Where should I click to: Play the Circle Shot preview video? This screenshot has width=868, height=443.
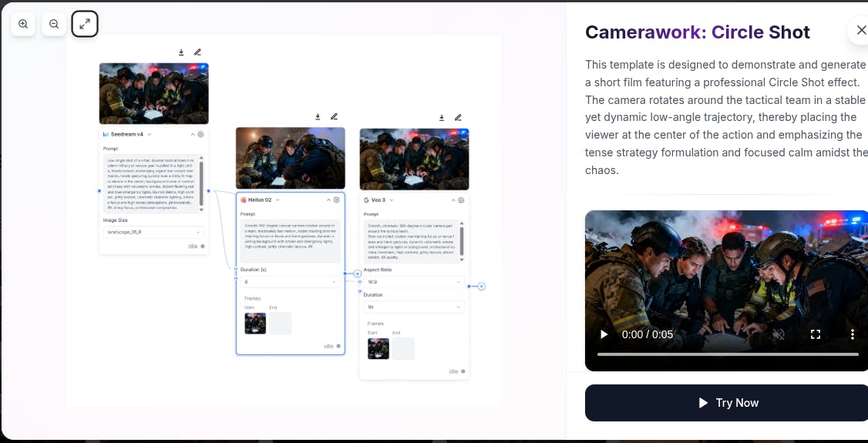coord(604,334)
